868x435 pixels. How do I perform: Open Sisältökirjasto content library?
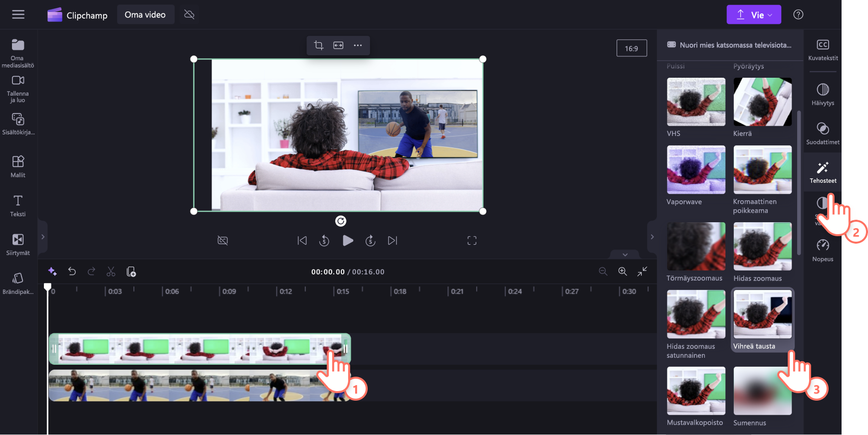pyautogui.click(x=18, y=124)
